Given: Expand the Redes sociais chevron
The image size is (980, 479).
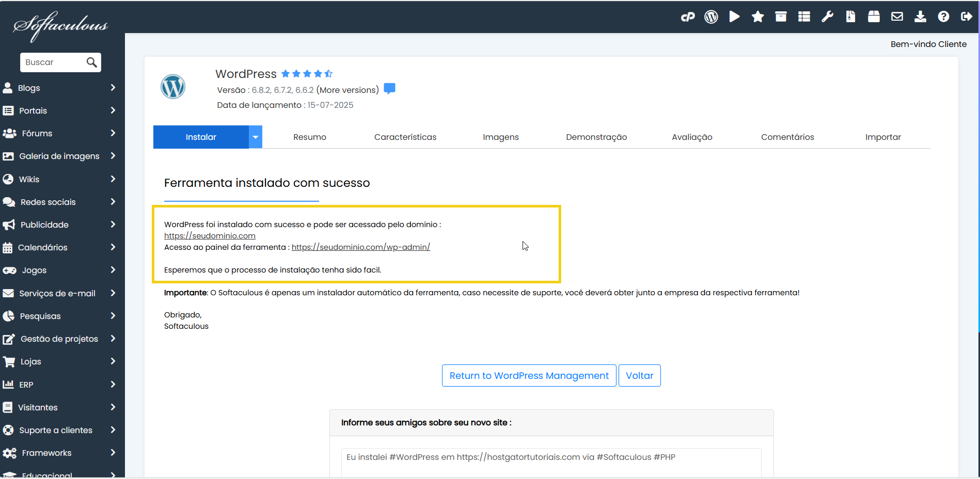Looking at the screenshot, I should click(113, 202).
